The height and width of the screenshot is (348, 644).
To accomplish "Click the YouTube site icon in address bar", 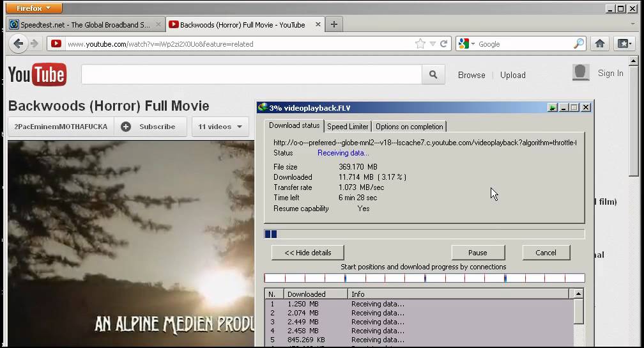I will [56, 43].
